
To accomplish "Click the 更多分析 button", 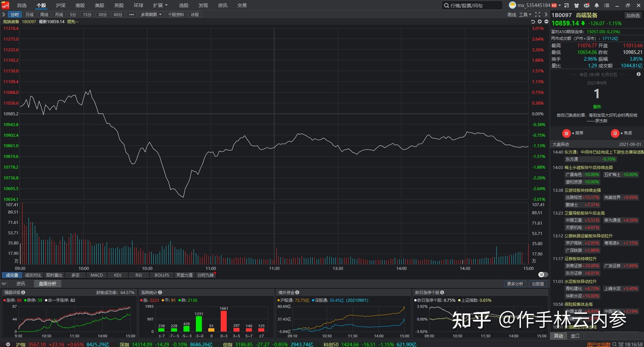I will 515,284.
